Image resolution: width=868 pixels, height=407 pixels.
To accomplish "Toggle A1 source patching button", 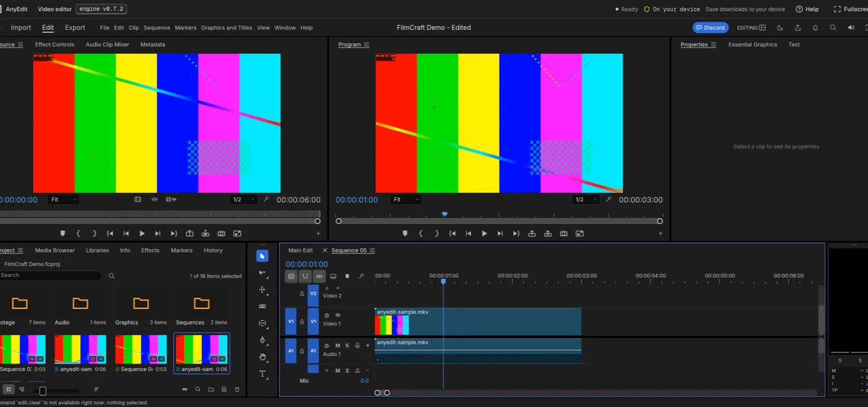I will click(291, 351).
